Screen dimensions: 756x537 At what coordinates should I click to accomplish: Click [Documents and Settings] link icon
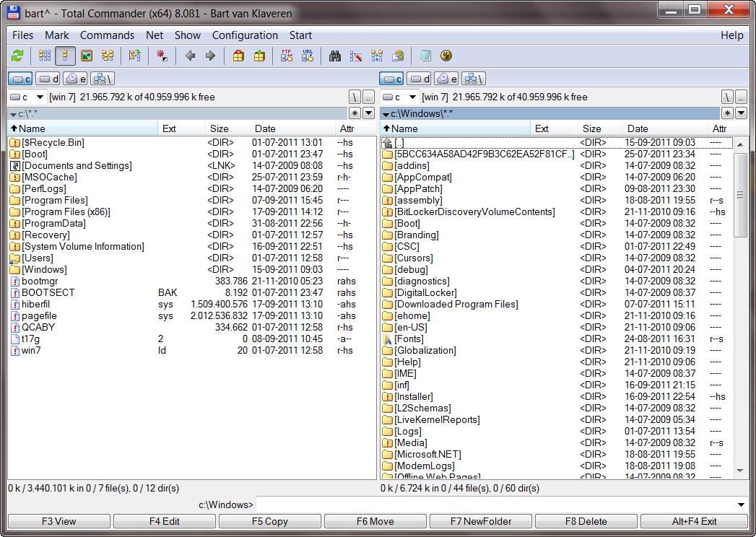point(15,166)
